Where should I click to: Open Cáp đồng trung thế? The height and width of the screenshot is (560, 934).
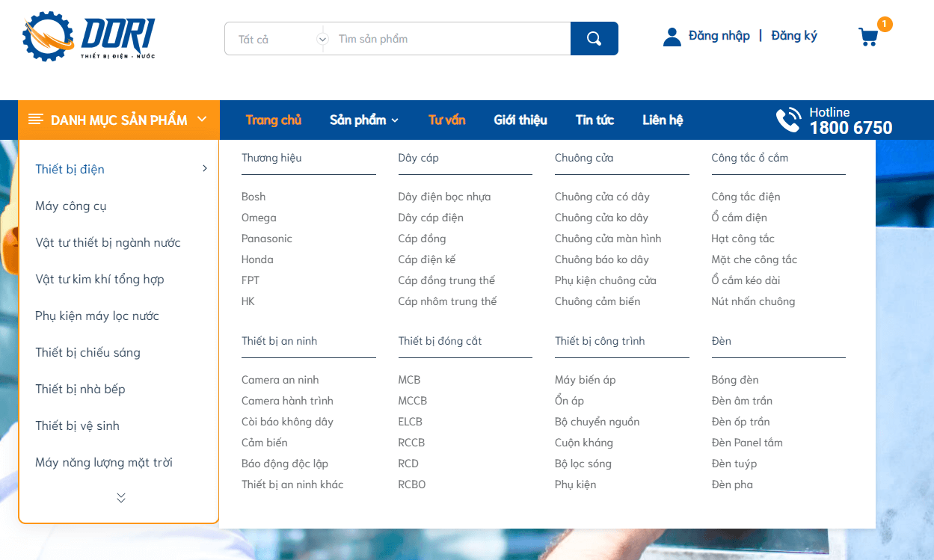point(446,280)
